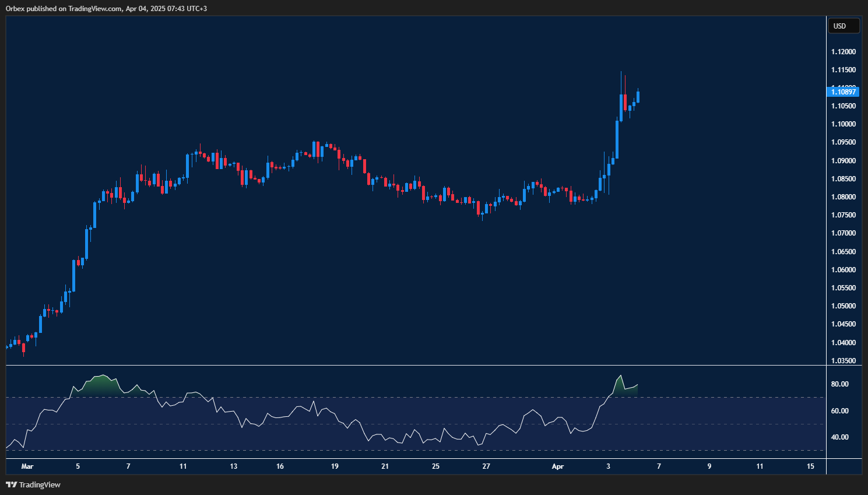Open the Orbex published on TradingView.com header text
868x495 pixels.
(x=106, y=8)
